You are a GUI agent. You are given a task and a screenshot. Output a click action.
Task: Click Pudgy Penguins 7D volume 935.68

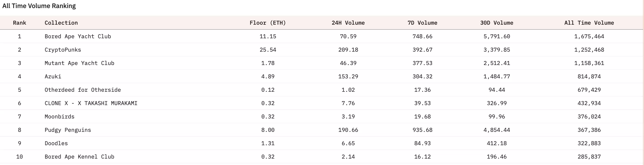click(422, 130)
